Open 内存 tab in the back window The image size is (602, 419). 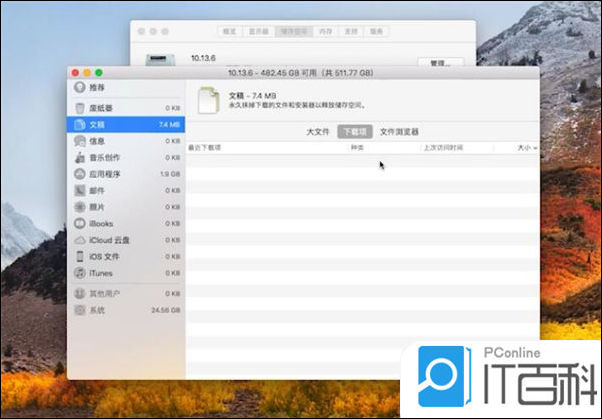[x=326, y=31]
